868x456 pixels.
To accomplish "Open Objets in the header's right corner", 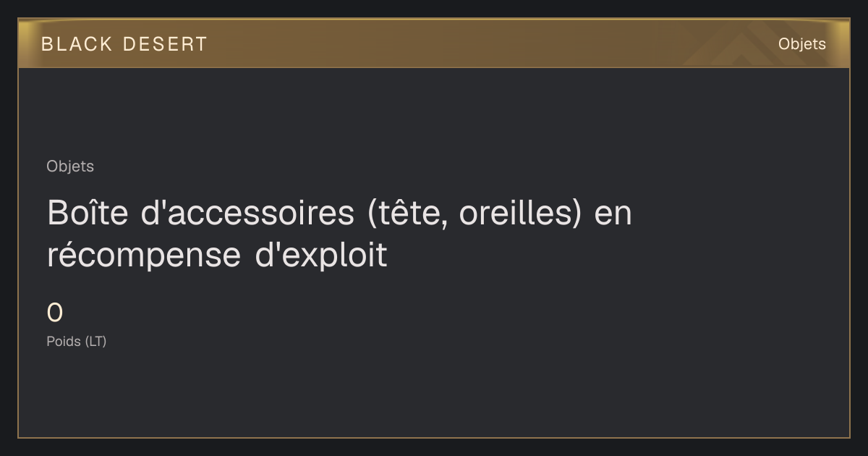I will tap(801, 44).
